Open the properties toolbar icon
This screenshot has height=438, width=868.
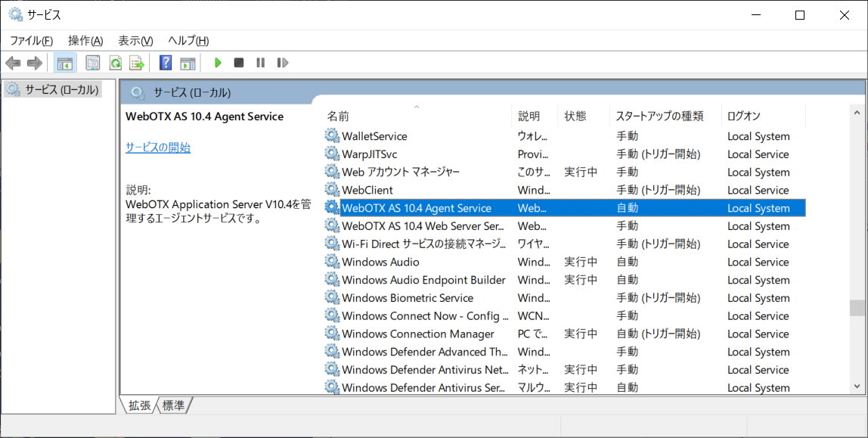(92, 62)
